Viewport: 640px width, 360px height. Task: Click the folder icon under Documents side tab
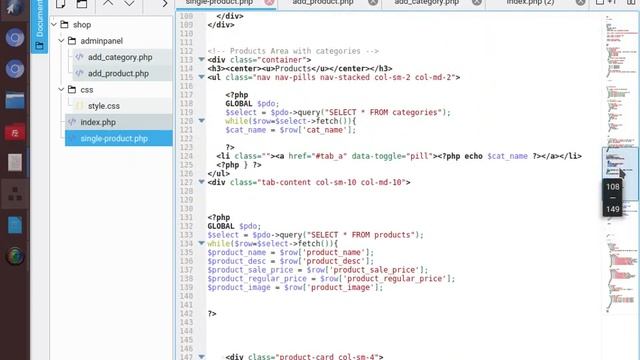click(39, 46)
